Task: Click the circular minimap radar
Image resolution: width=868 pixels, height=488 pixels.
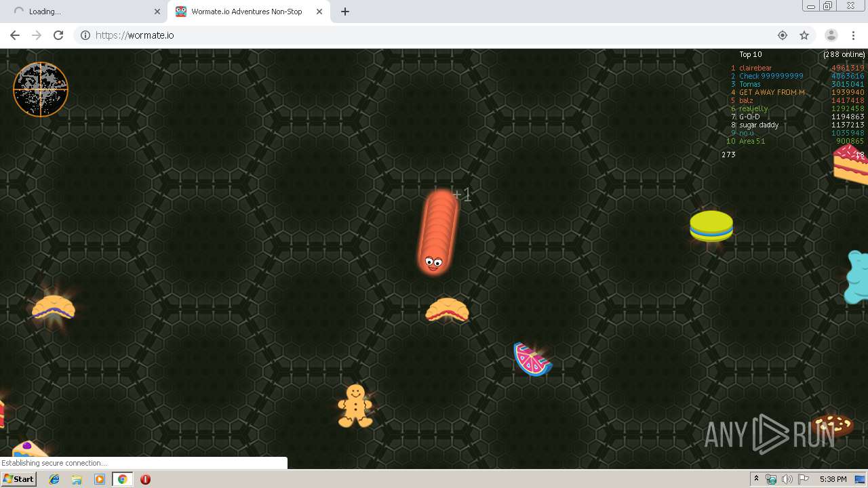Action: [x=41, y=89]
